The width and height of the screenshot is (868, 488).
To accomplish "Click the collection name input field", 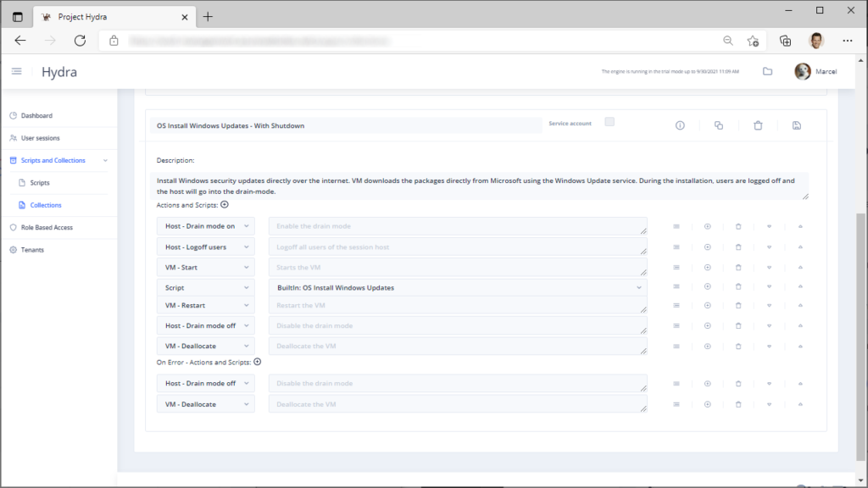I will (346, 125).
